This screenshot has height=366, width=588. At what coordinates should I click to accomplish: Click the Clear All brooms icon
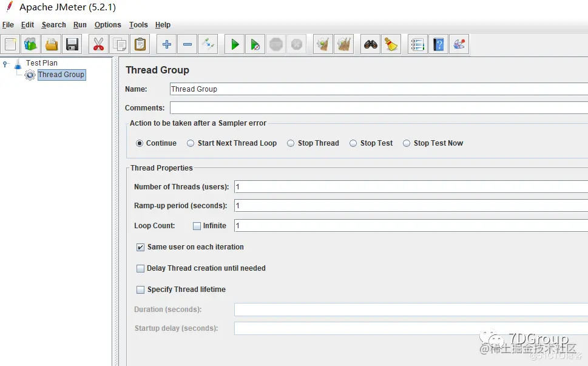[x=343, y=44]
